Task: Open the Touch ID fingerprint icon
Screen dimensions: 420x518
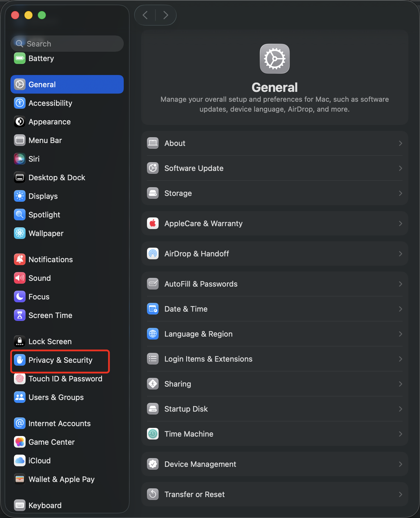Action: pos(20,379)
